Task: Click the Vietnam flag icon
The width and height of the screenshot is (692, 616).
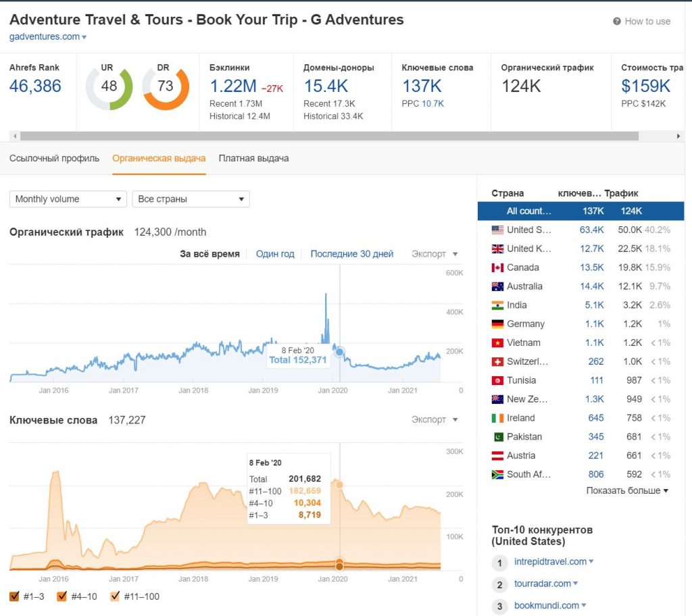Action: click(x=497, y=343)
